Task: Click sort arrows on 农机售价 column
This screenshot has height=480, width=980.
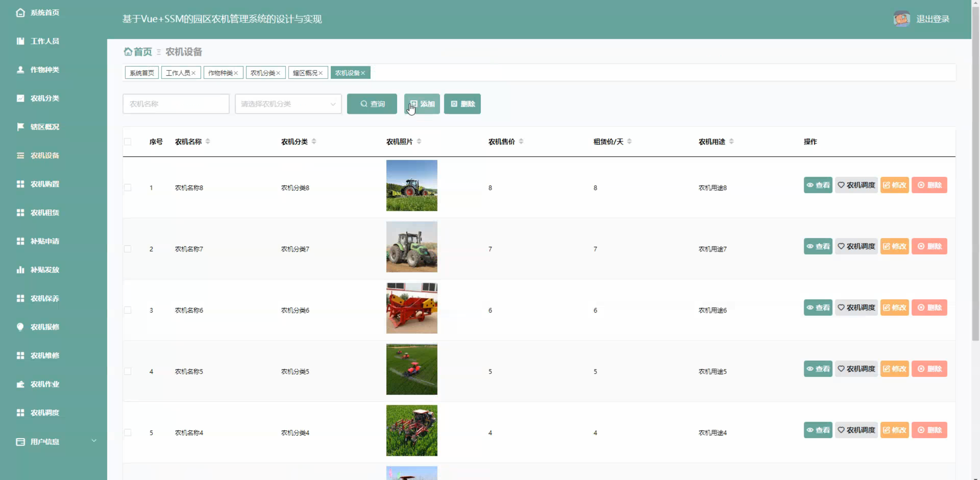Action: (521, 141)
